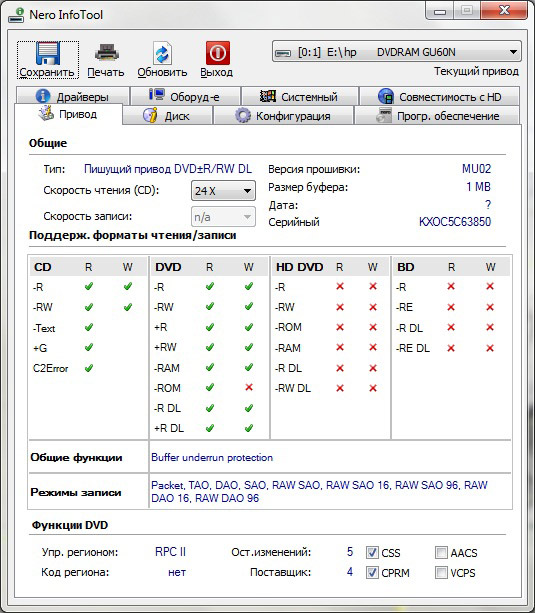Toggle the CSS checkbox
This screenshot has height=613, width=535.
[x=372, y=552]
